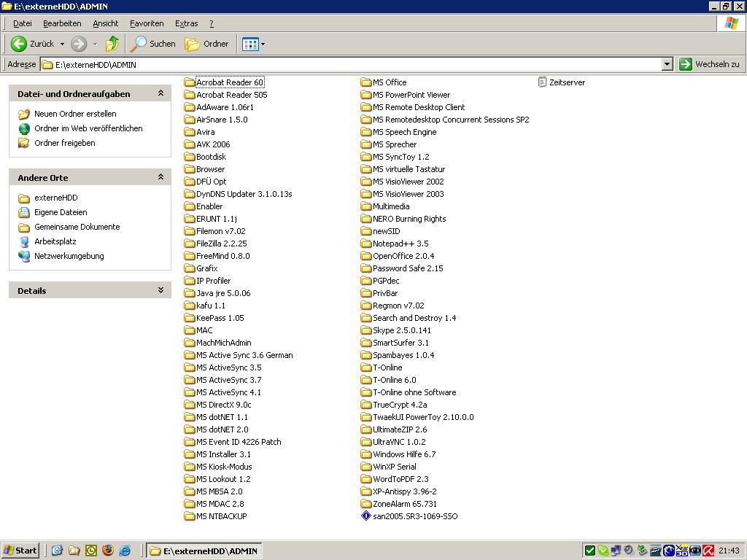The width and height of the screenshot is (747, 560).
Task: Select the MS DirectX 9.0c folder icon
Action: click(x=190, y=405)
